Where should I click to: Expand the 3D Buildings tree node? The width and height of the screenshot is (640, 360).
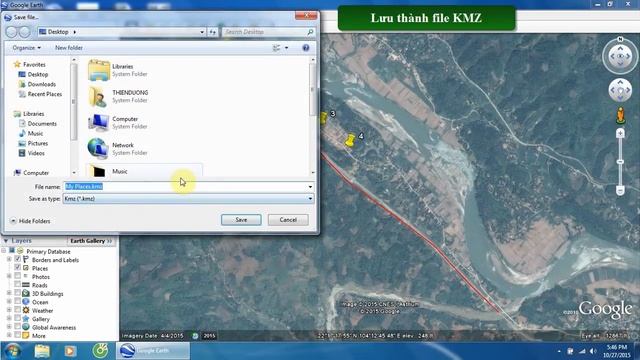tap(9, 293)
